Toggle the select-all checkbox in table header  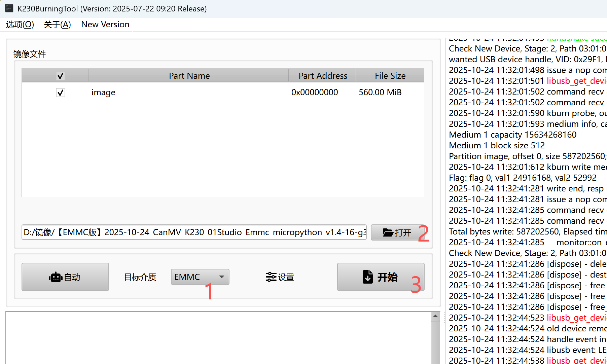click(x=61, y=76)
